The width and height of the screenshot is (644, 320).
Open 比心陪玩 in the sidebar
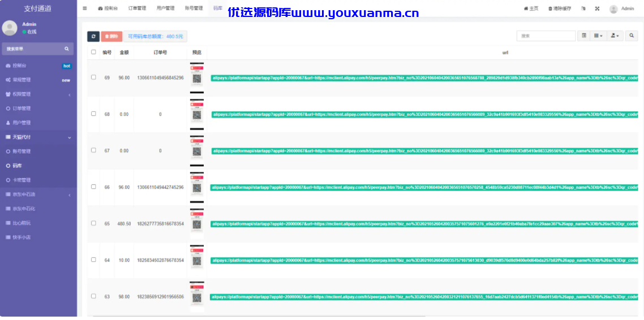(38, 223)
